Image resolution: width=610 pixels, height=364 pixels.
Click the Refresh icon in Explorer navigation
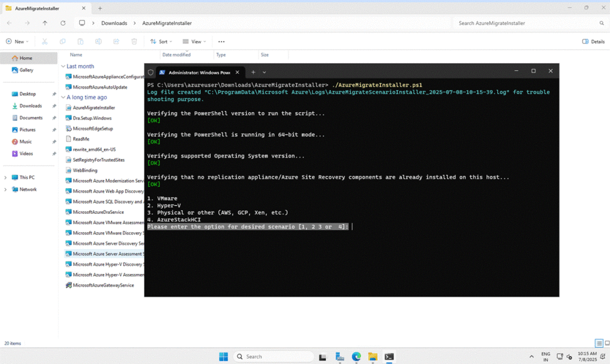[63, 23]
